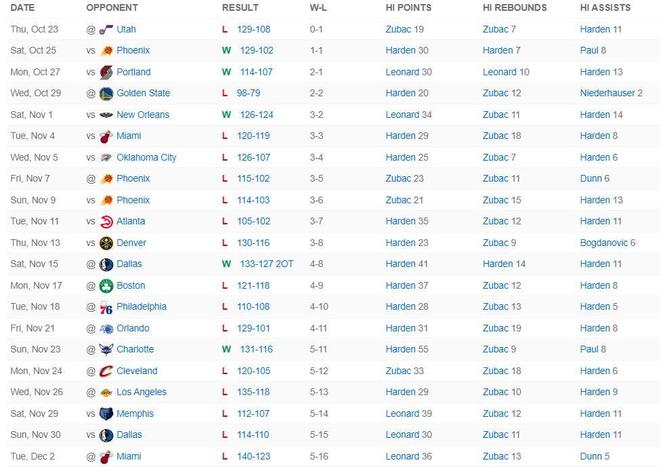This screenshot has width=660, height=467.
Task: Click the Boston Celtics logo
Action: coord(106,285)
